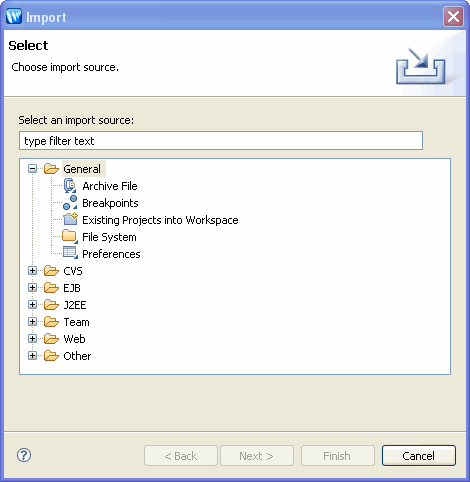The height and width of the screenshot is (482, 470).
Task: Click the File System folder icon
Action: tap(70, 237)
